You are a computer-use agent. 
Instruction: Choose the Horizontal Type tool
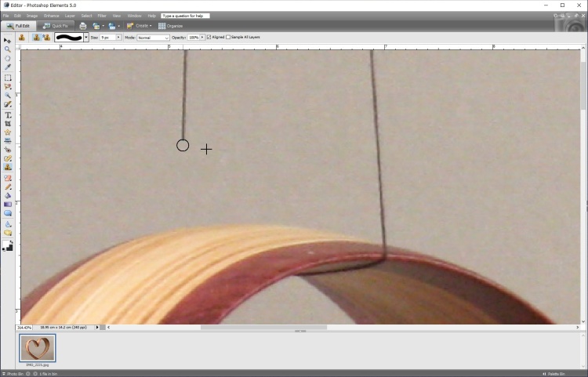coord(8,115)
